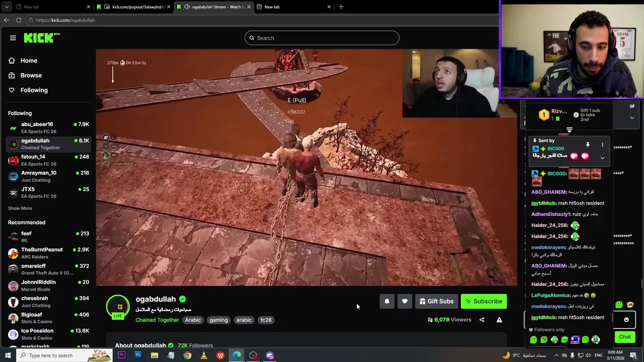Click the gaming tag
This screenshot has width=644, height=362.
click(x=218, y=320)
